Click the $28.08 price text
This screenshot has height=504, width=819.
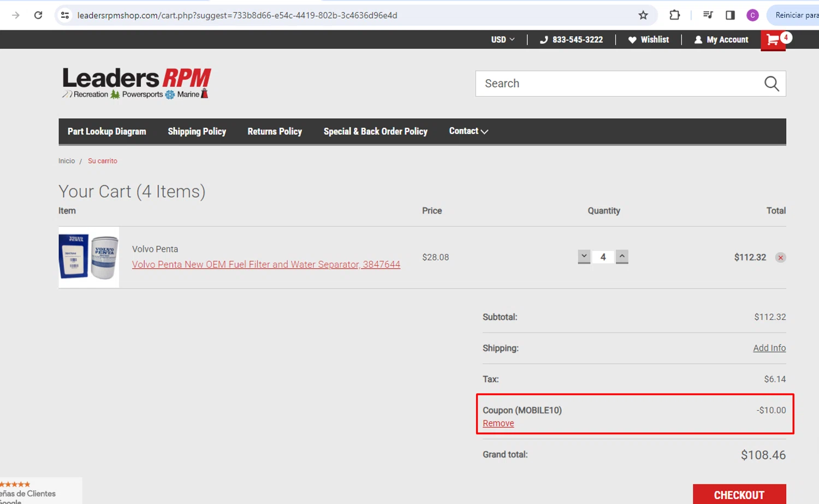435,257
